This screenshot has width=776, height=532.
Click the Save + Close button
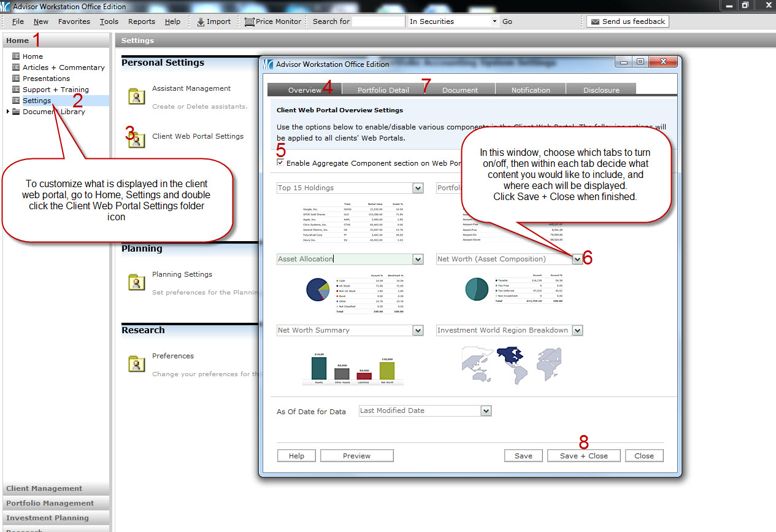(583, 456)
